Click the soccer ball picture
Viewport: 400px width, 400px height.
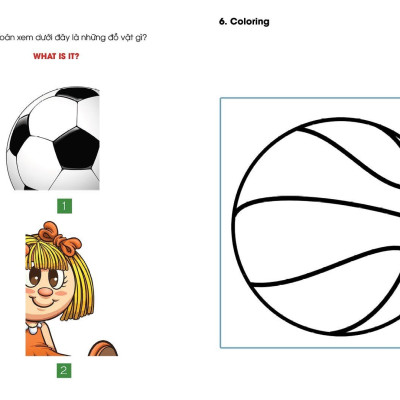coord(53,138)
